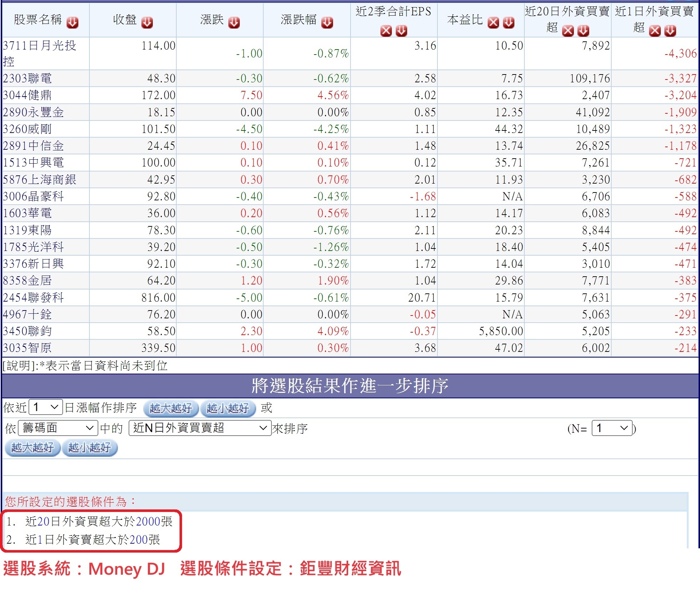
Task: Click the lower 越小越好 button under 籌碼面
Action: pyautogui.click(x=89, y=448)
